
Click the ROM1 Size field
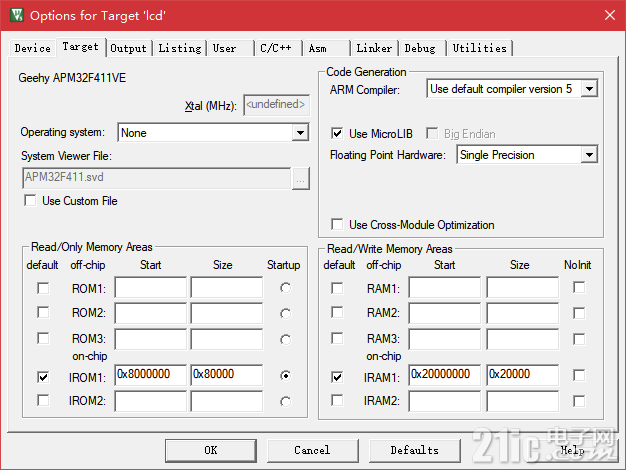click(x=227, y=287)
